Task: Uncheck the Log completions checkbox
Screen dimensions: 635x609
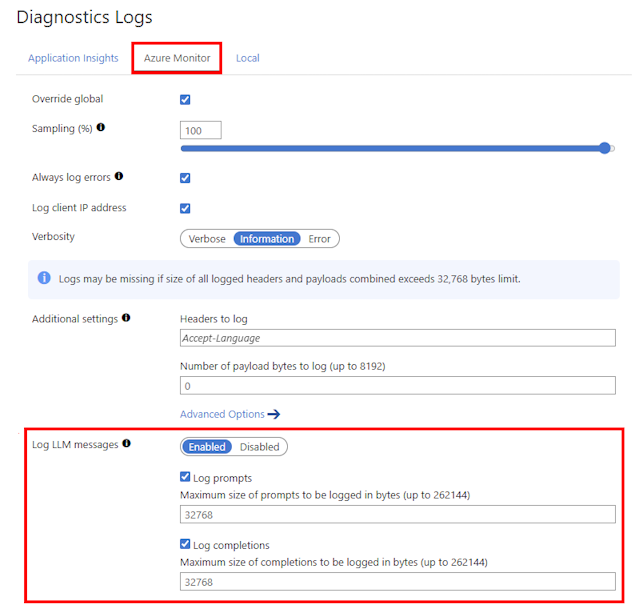Action: tap(185, 545)
